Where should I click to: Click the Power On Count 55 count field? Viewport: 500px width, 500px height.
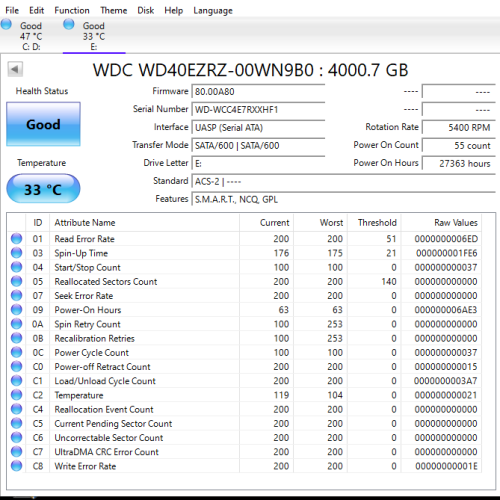click(x=459, y=145)
